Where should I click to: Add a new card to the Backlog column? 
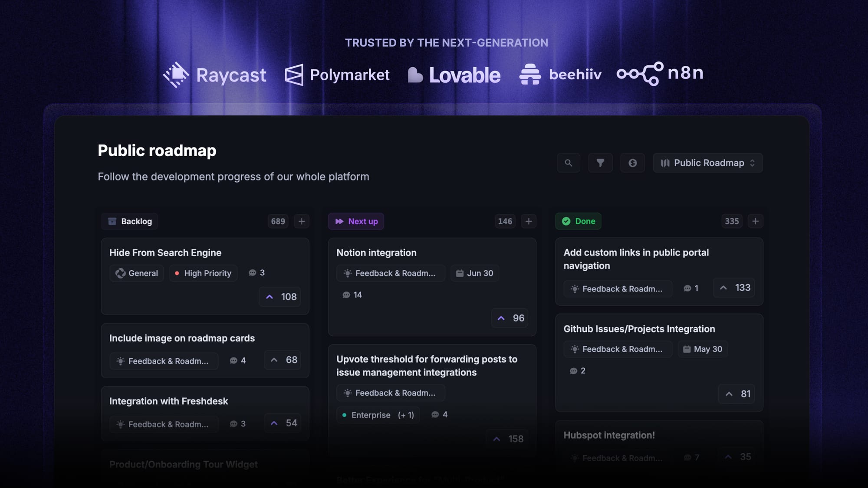[x=301, y=221]
